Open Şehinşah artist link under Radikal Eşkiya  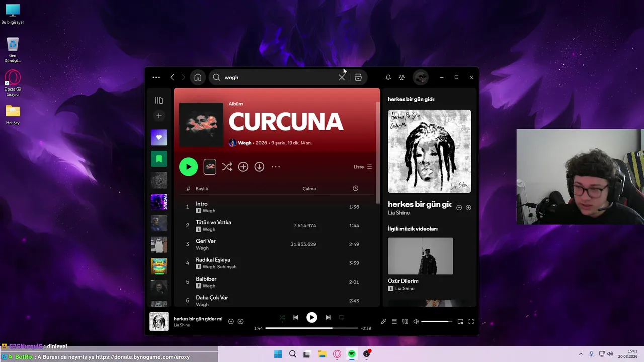click(227, 267)
